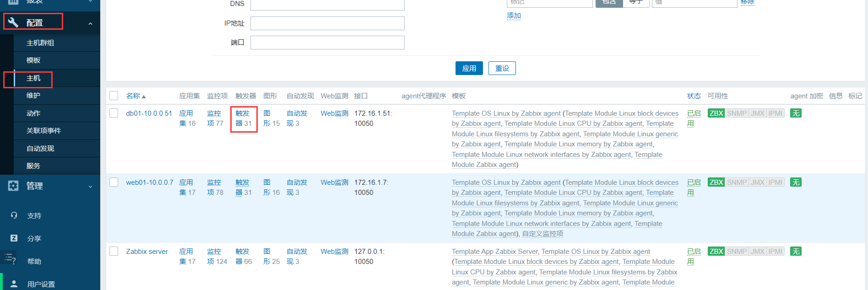Click the wrench icon beside 配置

click(x=13, y=22)
